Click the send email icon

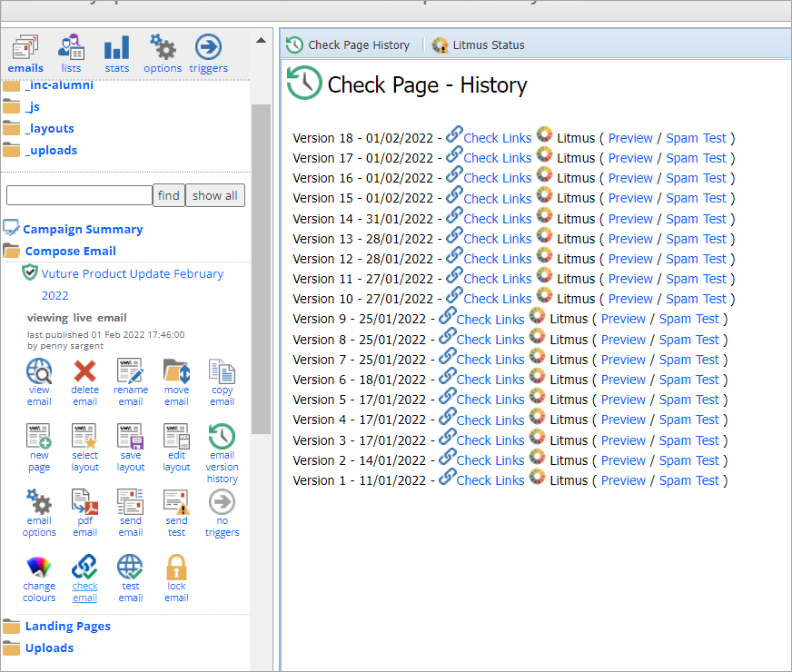(130, 502)
